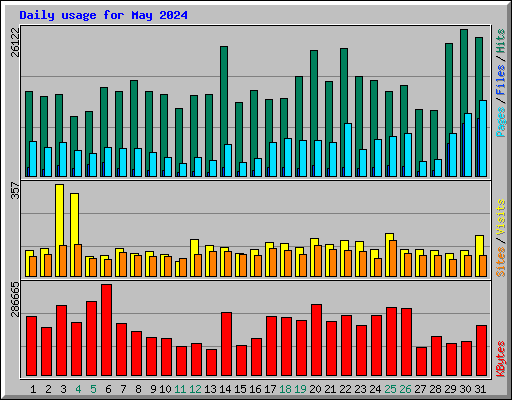
Task: Click day label 6 on the x-axis
Action: [108, 389]
